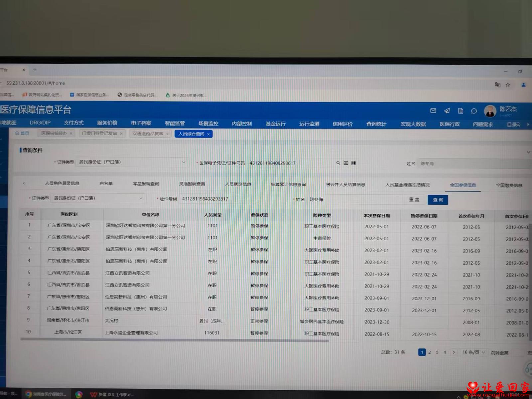Image resolution: width=532 pixels, height=399 pixels.
Task: Close the 医保审核经办 tab
Action: point(71,133)
